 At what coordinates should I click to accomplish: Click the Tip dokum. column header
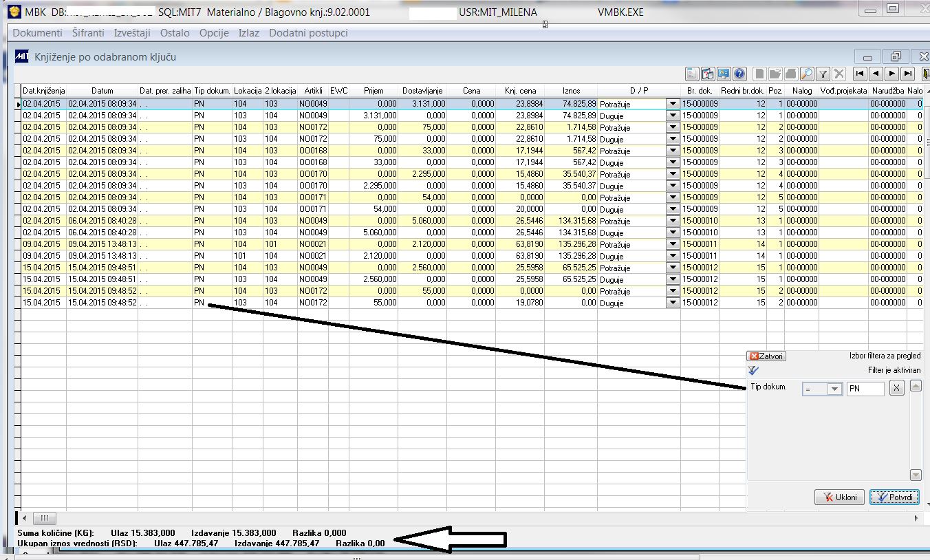213,91
